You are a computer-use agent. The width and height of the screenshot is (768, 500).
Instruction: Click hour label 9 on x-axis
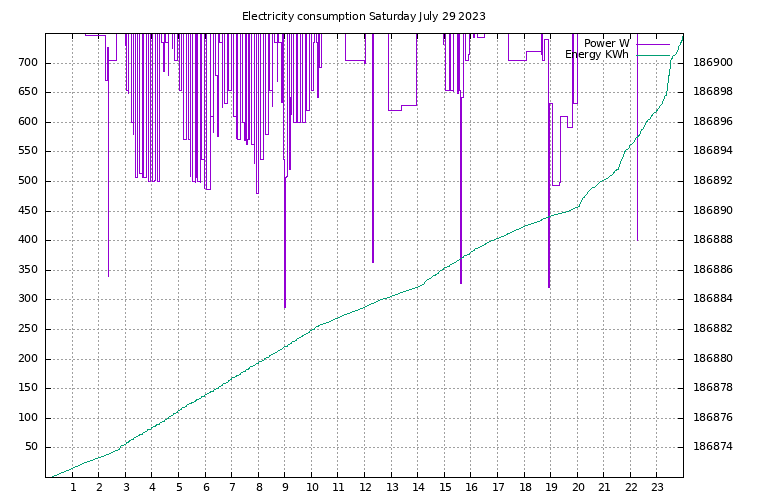click(x=286, y=488)
